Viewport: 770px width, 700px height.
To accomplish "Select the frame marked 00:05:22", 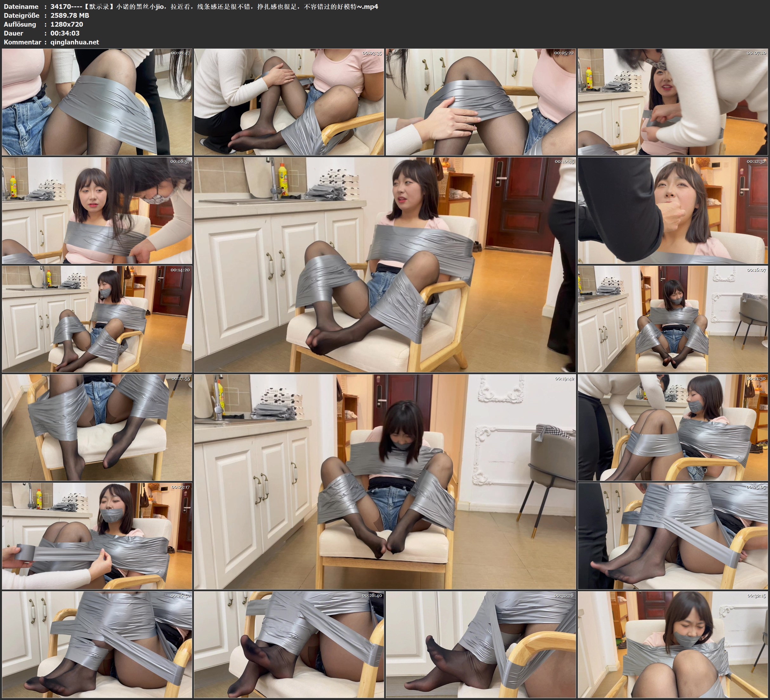I will click(x=480, y=102).
